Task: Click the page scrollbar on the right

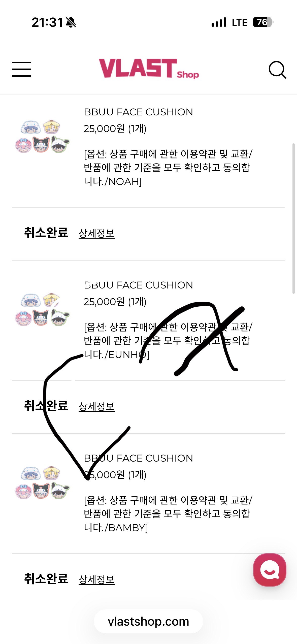Action: [293, 218]
